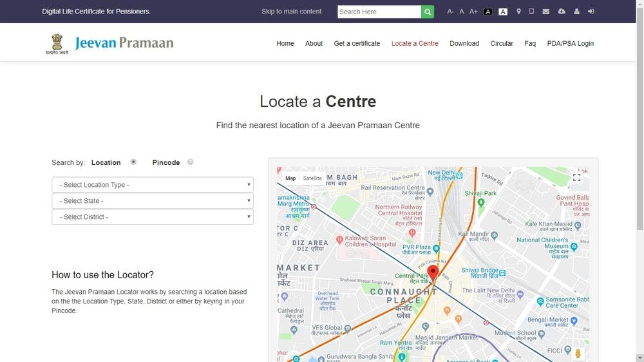Click inside the Search Here field
The height and width of the screenshot is (362, 644).
coord(379,12)
